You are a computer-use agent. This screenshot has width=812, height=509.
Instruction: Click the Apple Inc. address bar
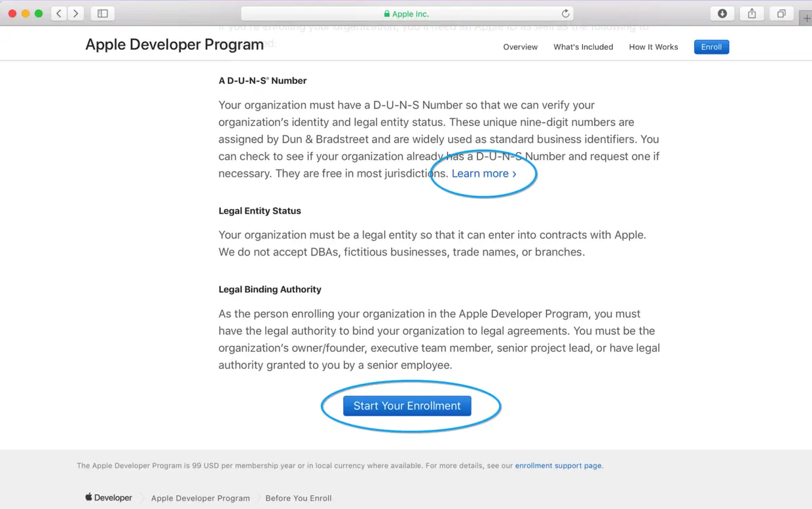click(x=407, y=13)
